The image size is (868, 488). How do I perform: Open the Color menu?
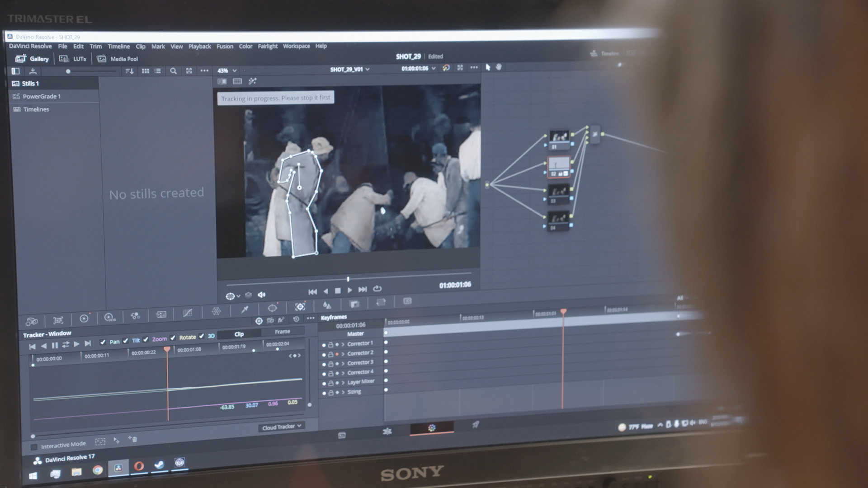click(x=245, y=47)
